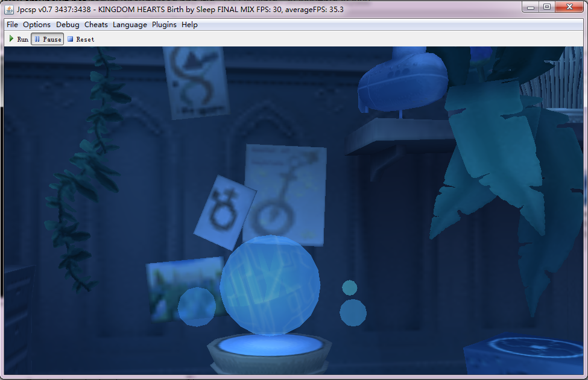Open the File menu
Screen dimensions: 588x380
coord(12,25)
